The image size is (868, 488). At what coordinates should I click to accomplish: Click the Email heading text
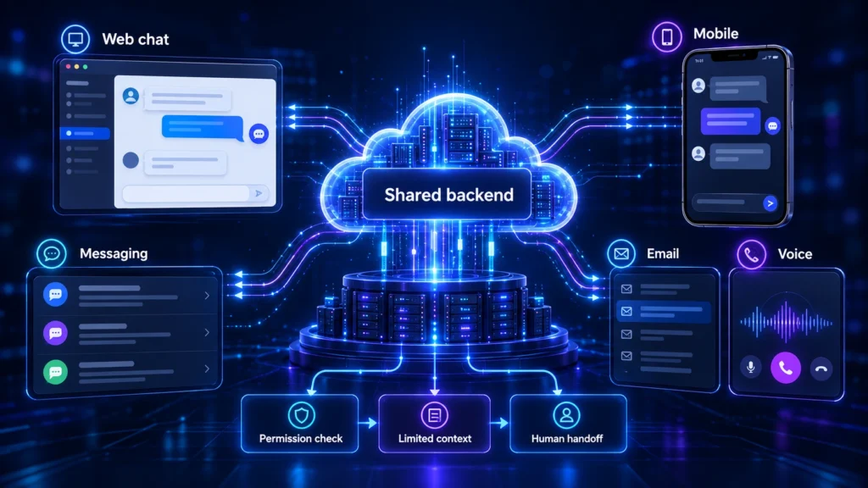click(x=663, y=254)
